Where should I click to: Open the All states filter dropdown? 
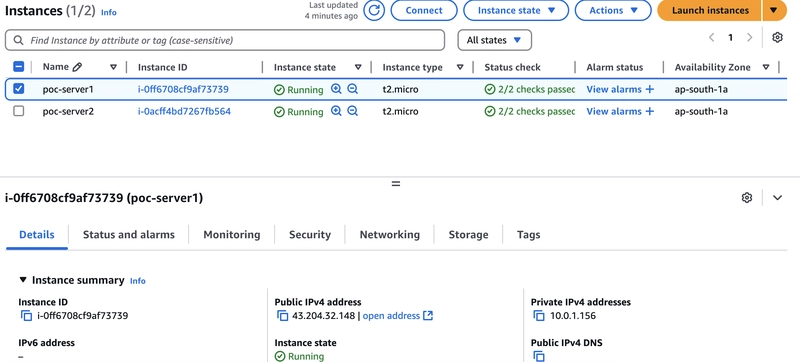(x=494, y=40)
